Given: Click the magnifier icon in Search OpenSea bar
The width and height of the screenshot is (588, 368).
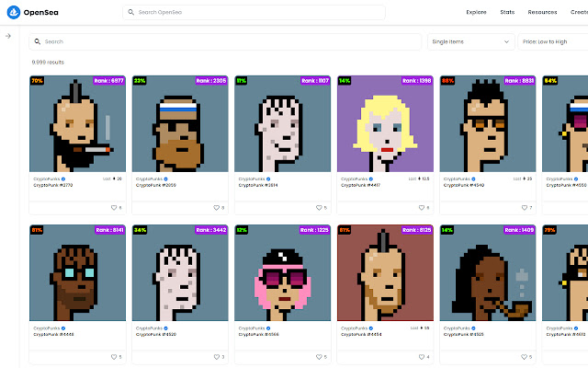Looking at the screenshot, I should tap(130, 12).
